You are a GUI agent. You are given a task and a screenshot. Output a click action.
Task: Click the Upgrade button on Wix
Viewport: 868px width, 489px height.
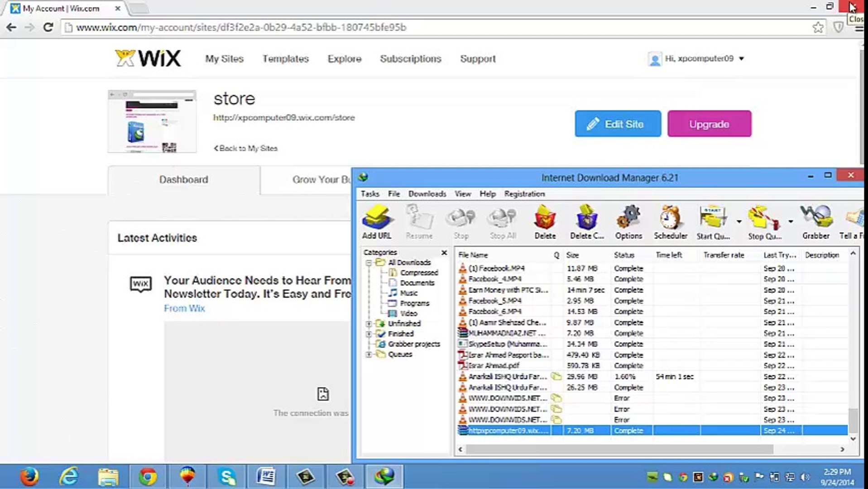[x=709, y=124]
